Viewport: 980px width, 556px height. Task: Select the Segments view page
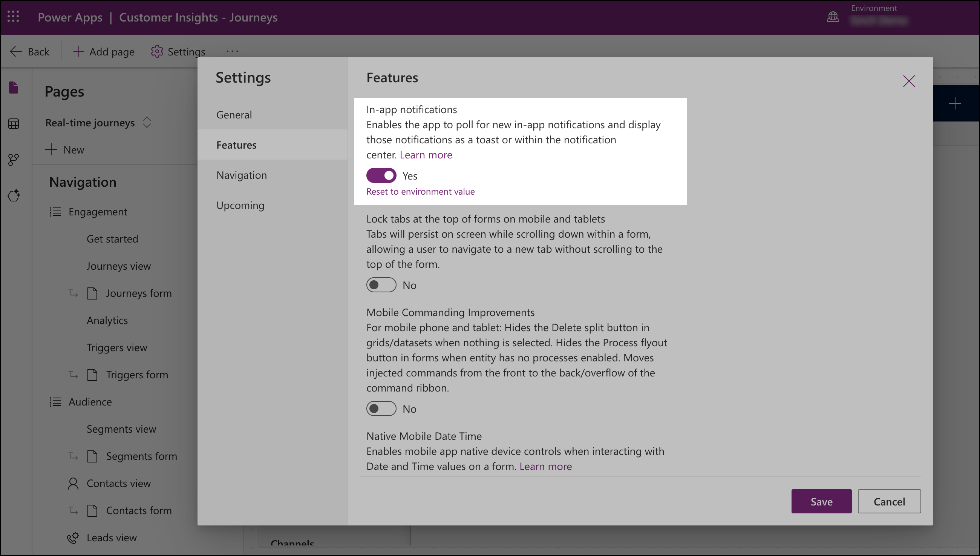coord(121,429)
